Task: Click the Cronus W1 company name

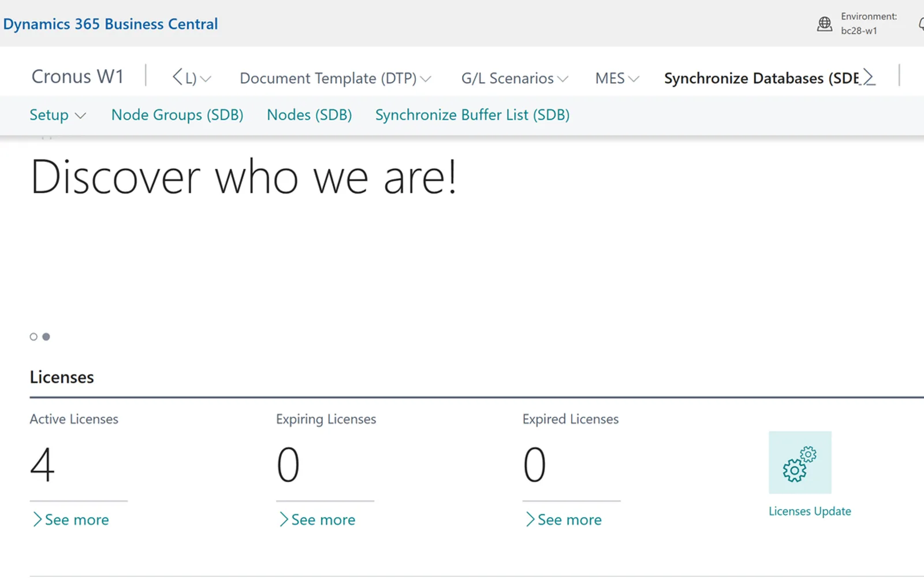Action: pyautogui.click(x=77, y=76)
